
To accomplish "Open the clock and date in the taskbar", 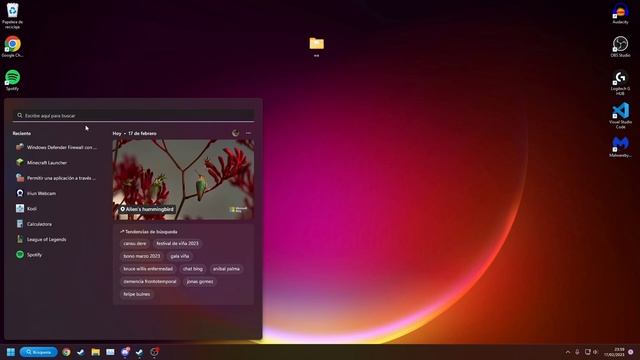I will (x=614, y=352).
